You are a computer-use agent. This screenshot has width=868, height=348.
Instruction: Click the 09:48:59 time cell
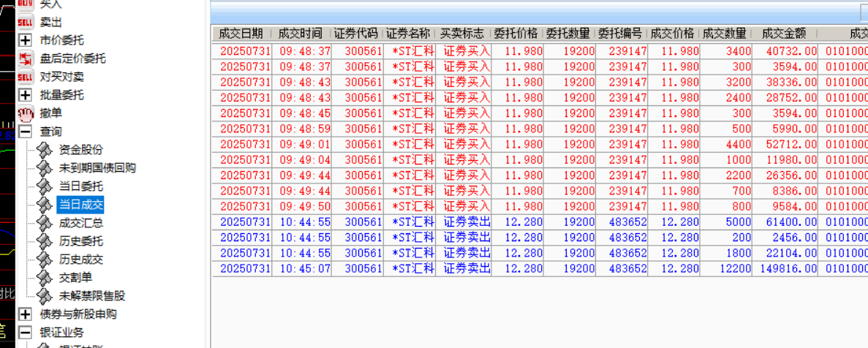click(x=302, y=129)
